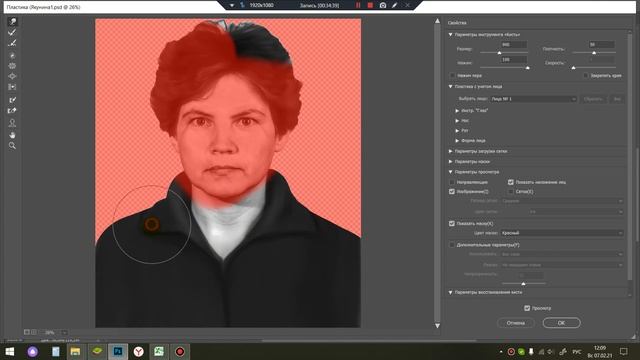Expand the Нос face settings
The width and height of the screenshot is (640, 360).
(457, 121)
